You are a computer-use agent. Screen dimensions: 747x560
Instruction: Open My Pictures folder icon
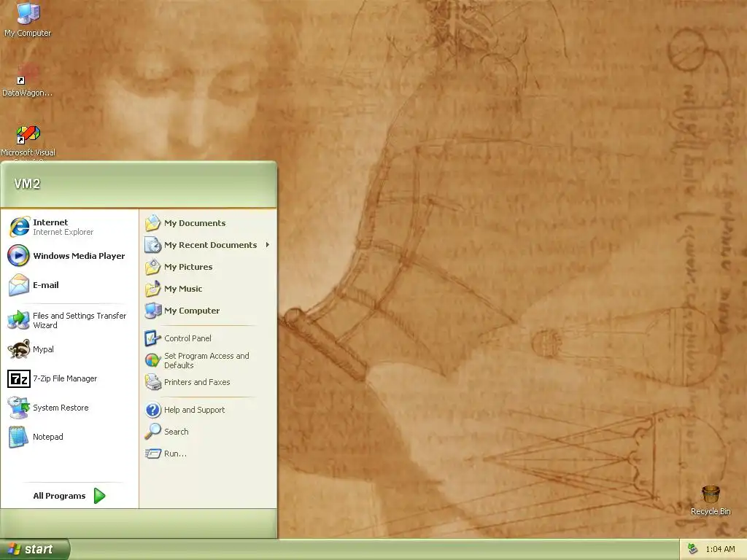pos(152,267)
